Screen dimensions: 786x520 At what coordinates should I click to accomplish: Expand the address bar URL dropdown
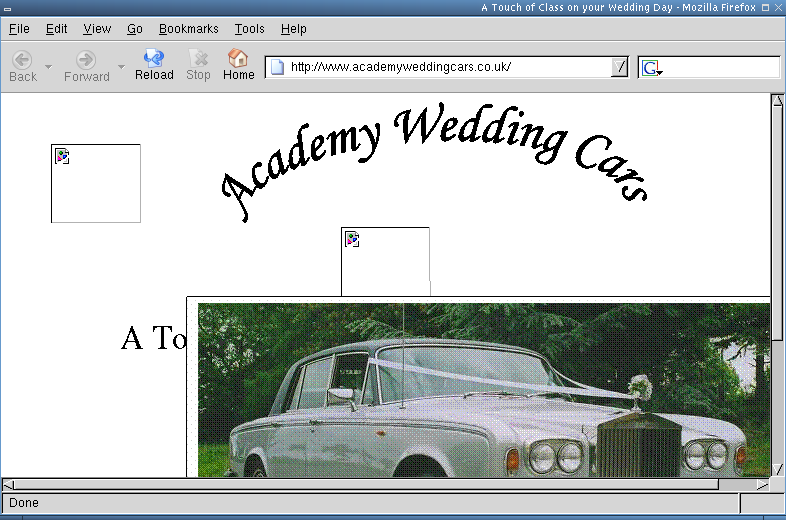[619, 67]
